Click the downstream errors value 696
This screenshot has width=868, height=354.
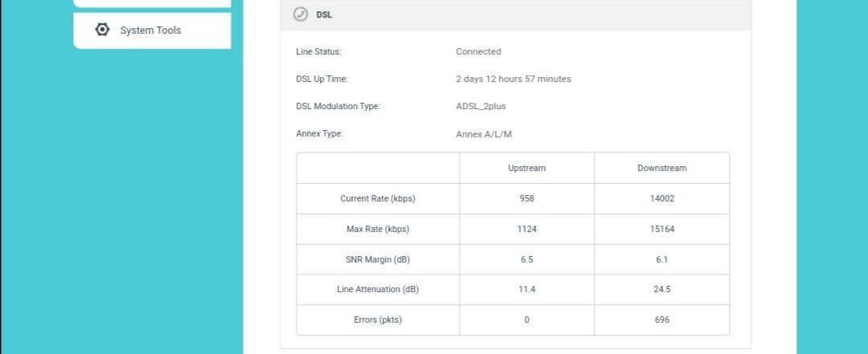coord(662,319)
